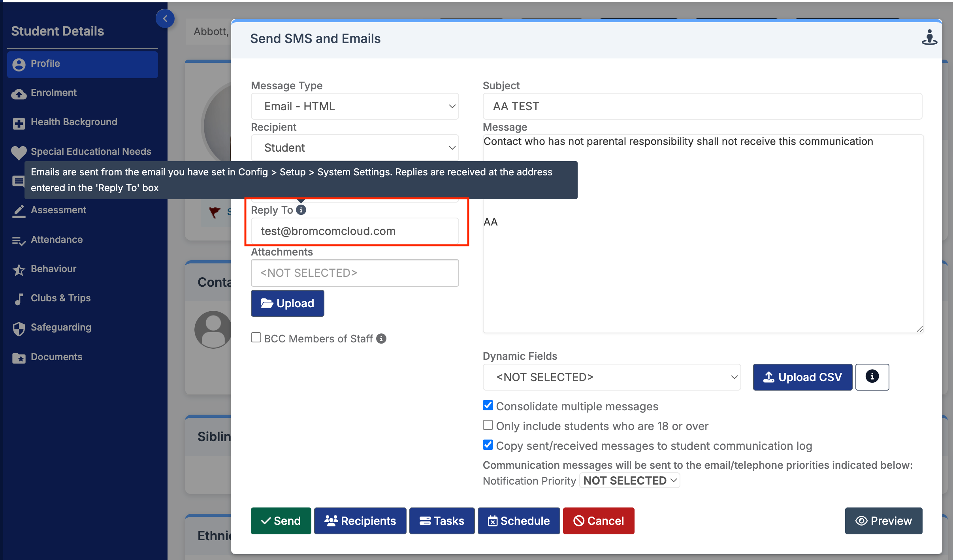Click the Preview button
This screenshot has width=953, height=560.
point(883,521)
